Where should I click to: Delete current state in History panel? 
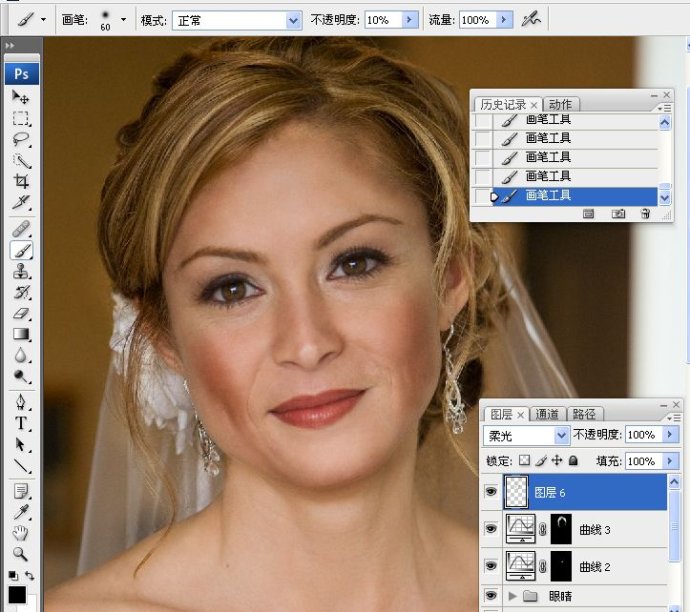coord(645,214)
